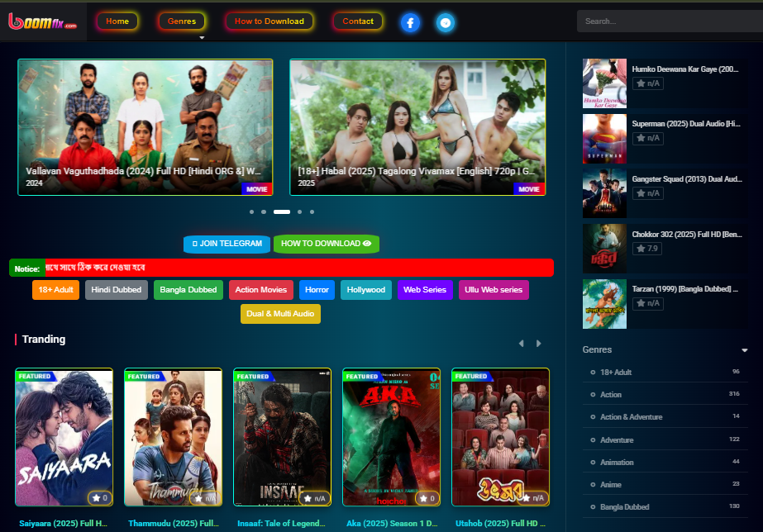The width and height of the screenshot is (763, 532).
Task: Open the Saiyaara (2025) Full H... title link
Action: [x=64, y=523]
